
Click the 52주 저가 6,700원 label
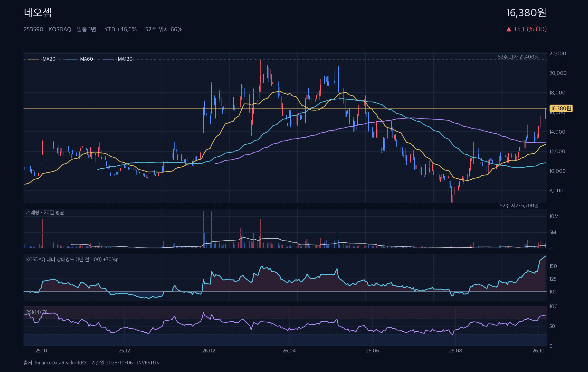click(x=519, y=206)
